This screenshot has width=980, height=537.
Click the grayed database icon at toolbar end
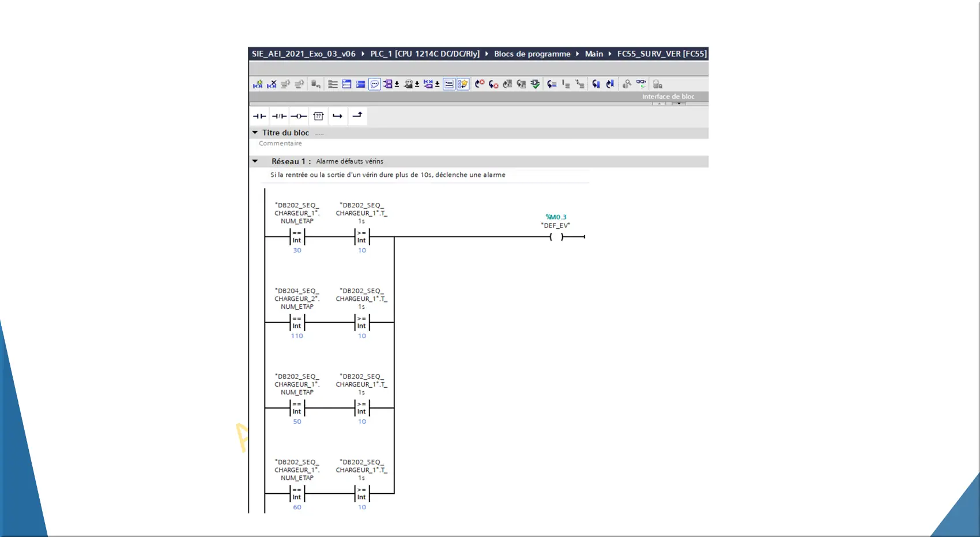coord(657,84)
